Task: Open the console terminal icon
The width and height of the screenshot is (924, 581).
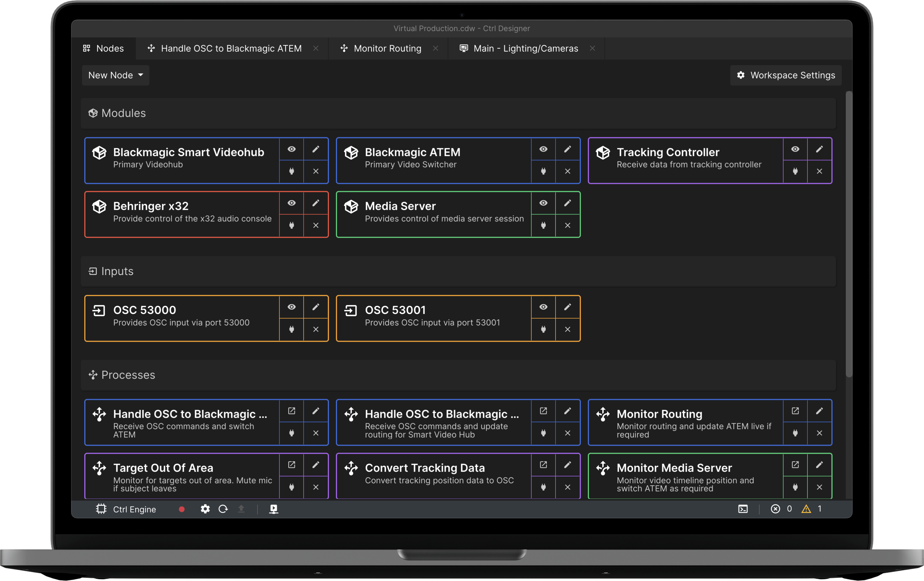Action: point(743,509)
